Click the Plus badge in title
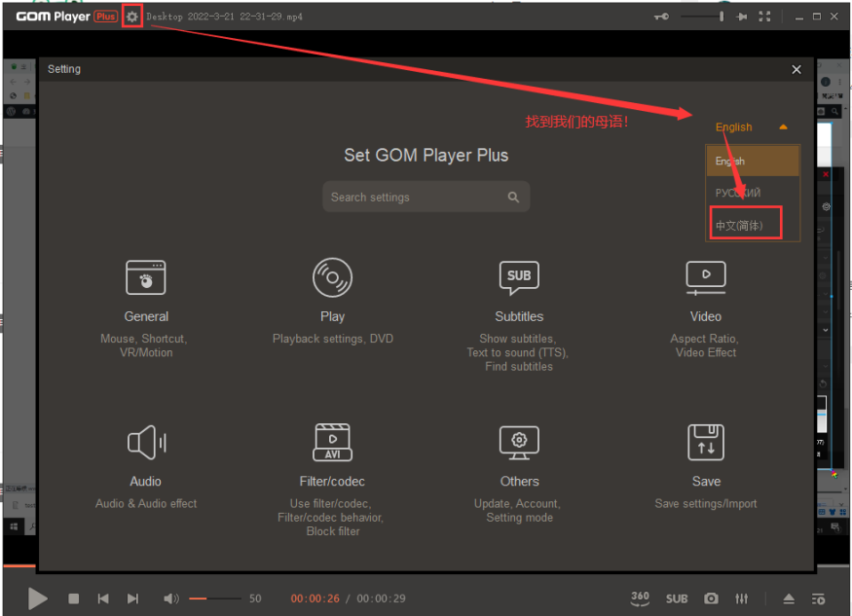The width and height of the screenshot is (852, 616). pos(105,17)
